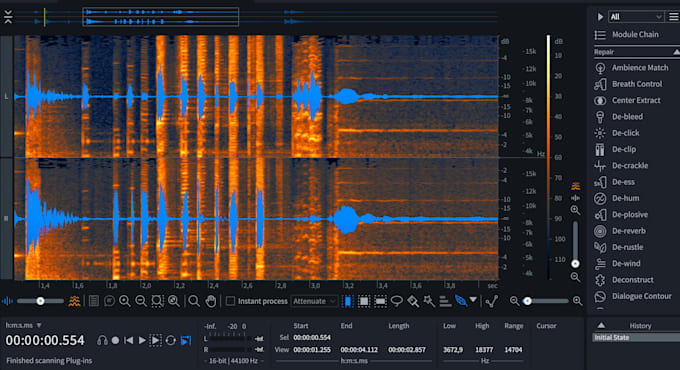Open the brush tool options arrow
The width and height of the screenshot is (680, 370).
click(x=474, y=299)
